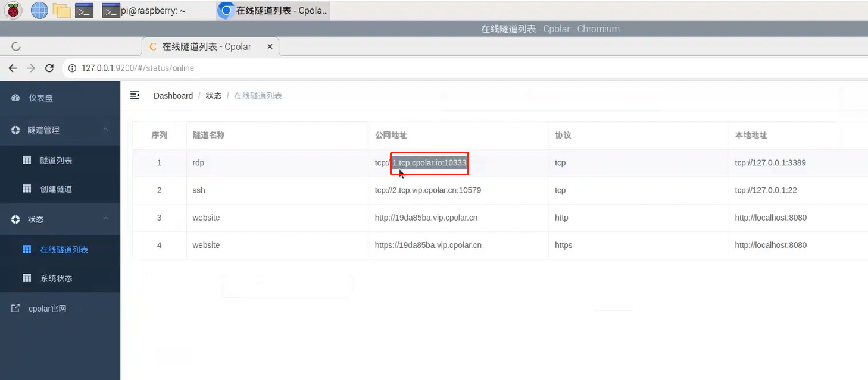Click the grid icon beside 创建隧道
868x380 pixels.
tap(27, 189)
